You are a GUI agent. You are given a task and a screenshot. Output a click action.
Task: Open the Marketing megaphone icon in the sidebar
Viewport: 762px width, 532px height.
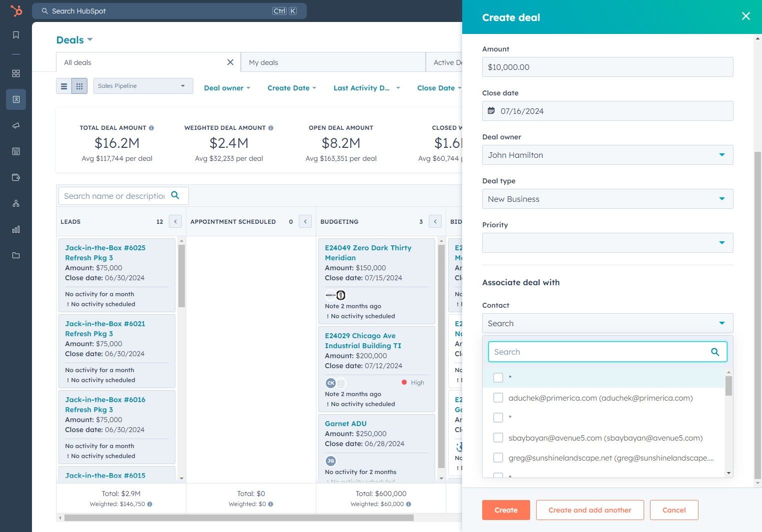tap(16, 125)
